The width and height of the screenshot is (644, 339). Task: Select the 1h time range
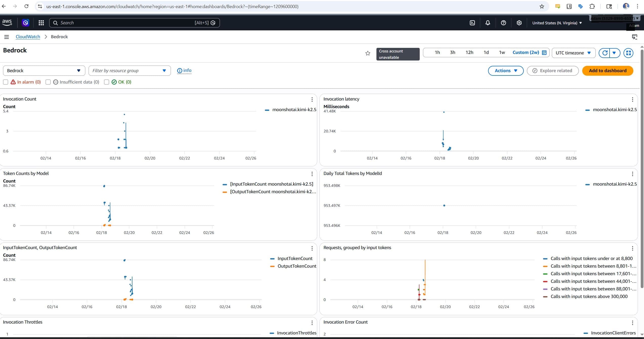(437, 52)
